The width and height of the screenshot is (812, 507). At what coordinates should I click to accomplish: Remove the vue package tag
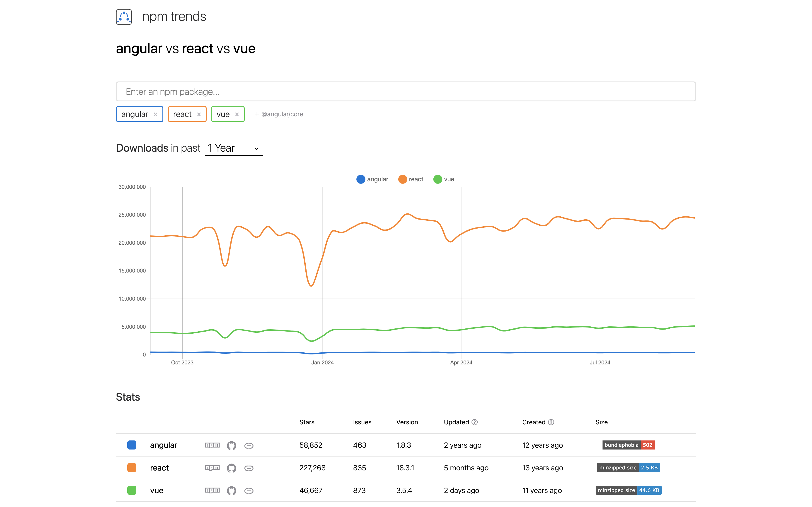click(x=237, y=114)
